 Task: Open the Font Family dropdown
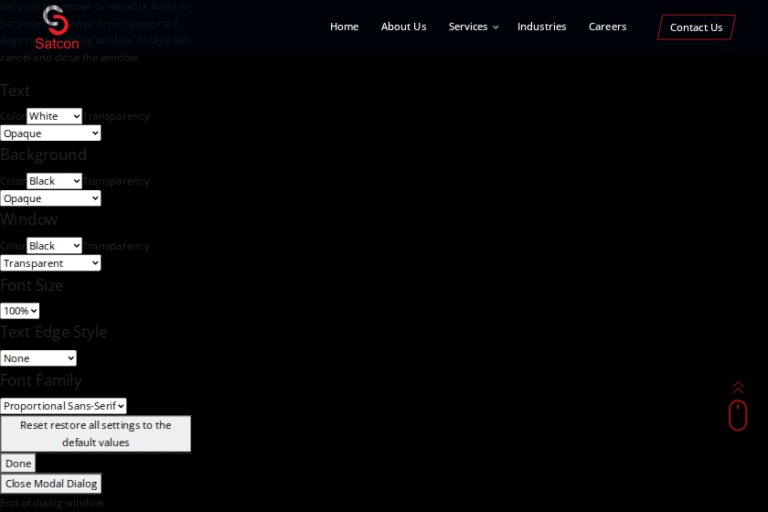click(x=63, y=406)
